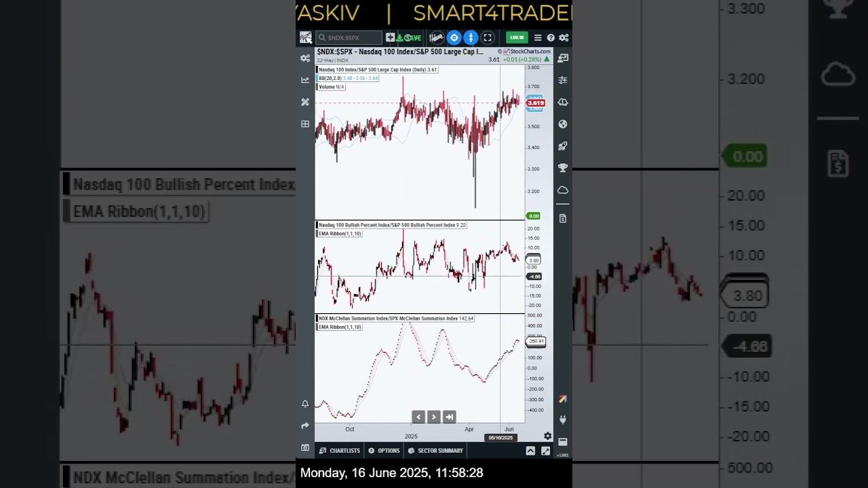Open the globe icon in right sidebar
The width and height of the screenshot is (868, 488).
pyautogui.click(x=563, y=124)
